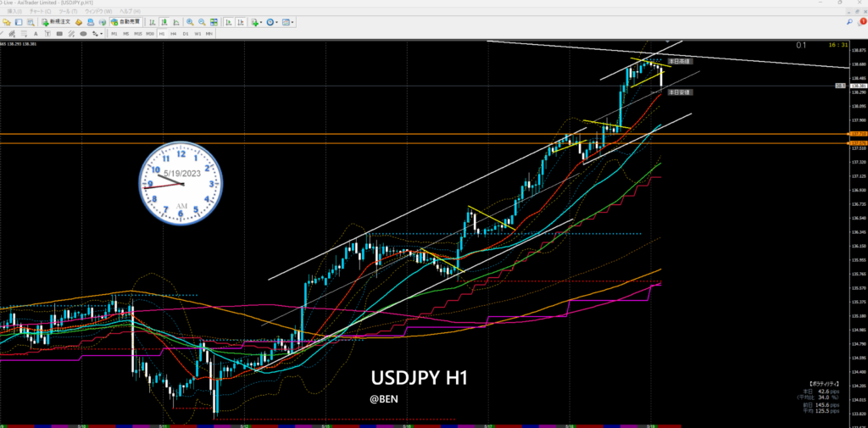Click the zoom in magnifier icon

click(x=190, y=22)
